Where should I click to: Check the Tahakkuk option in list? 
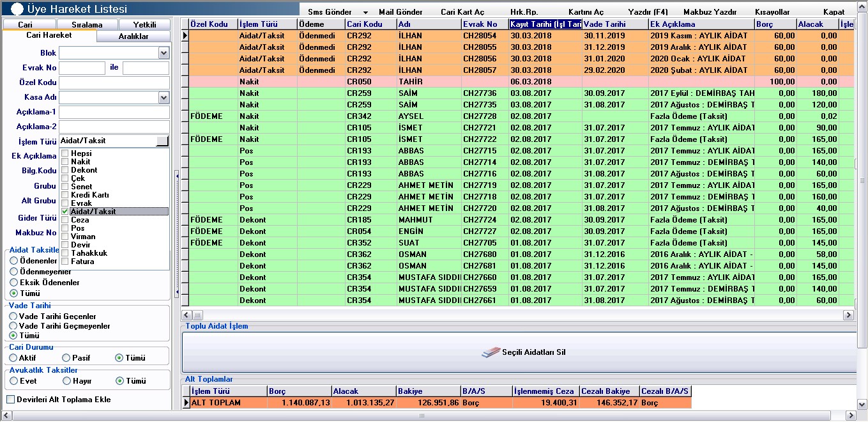tap(65, 253)
